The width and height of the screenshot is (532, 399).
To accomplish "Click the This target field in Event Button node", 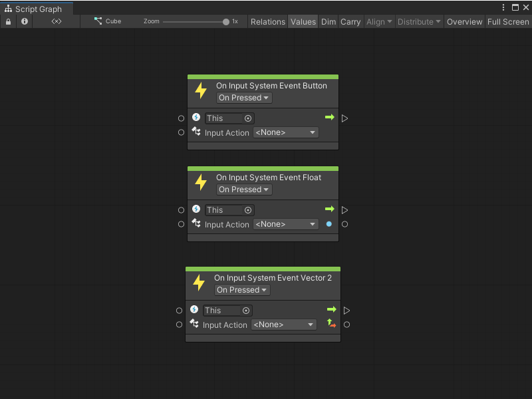I will tap(229, 118).
